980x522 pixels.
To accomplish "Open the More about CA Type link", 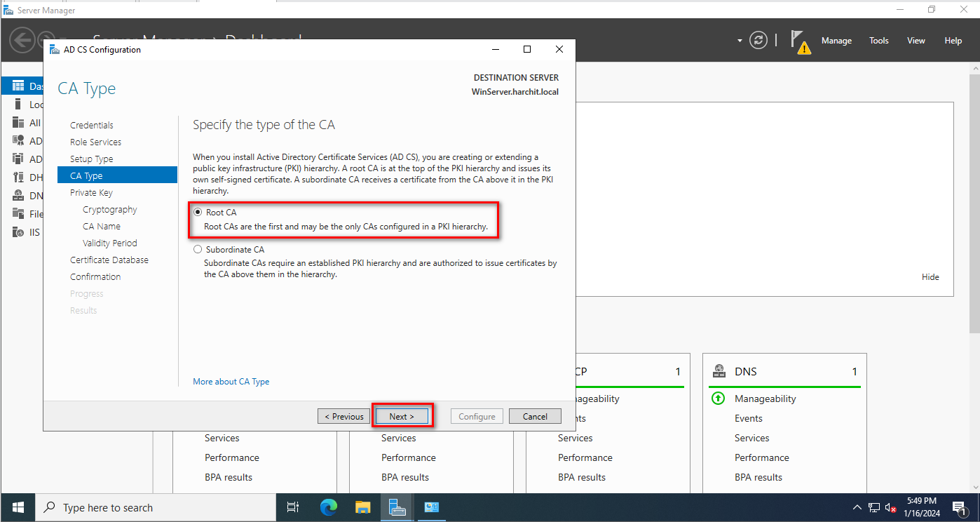I will pos(231,382).
